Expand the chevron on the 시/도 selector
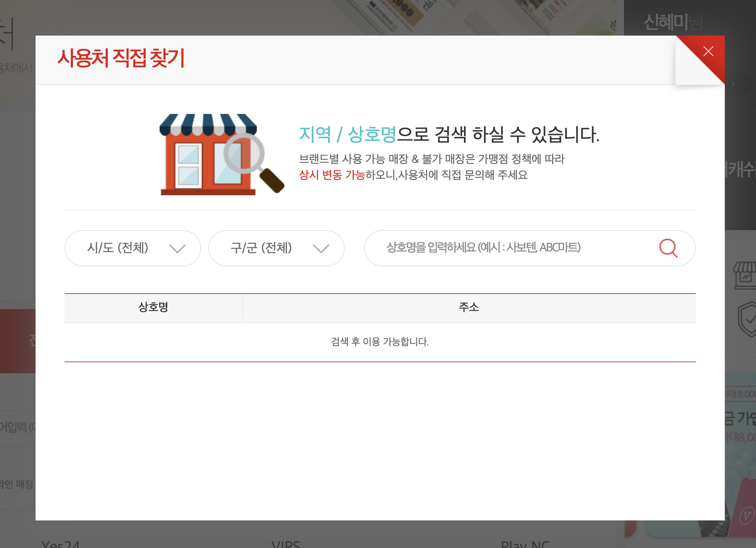The height and width of the screenshot is (548, 756). (177, 248)
